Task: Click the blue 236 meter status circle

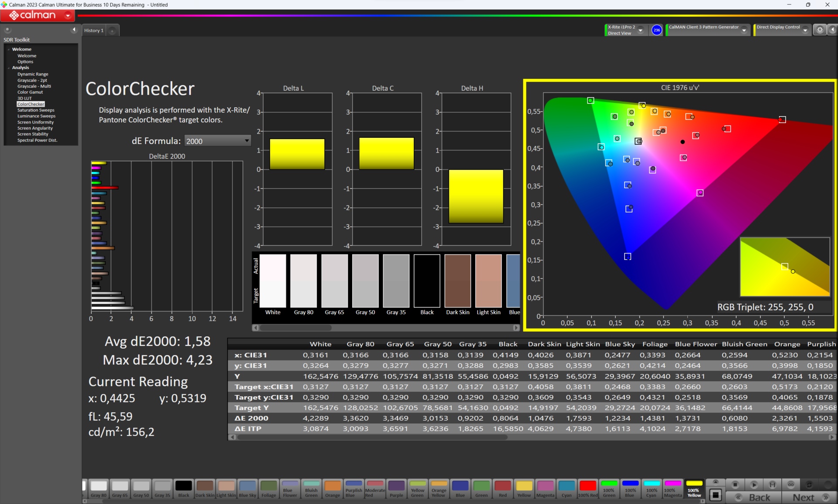Action: 656,30
